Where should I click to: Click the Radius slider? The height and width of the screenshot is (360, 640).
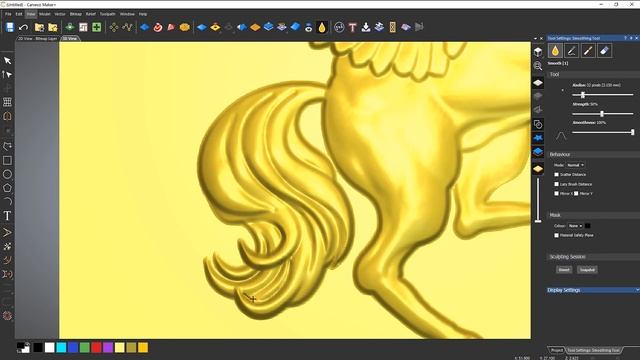pos(602,95)
